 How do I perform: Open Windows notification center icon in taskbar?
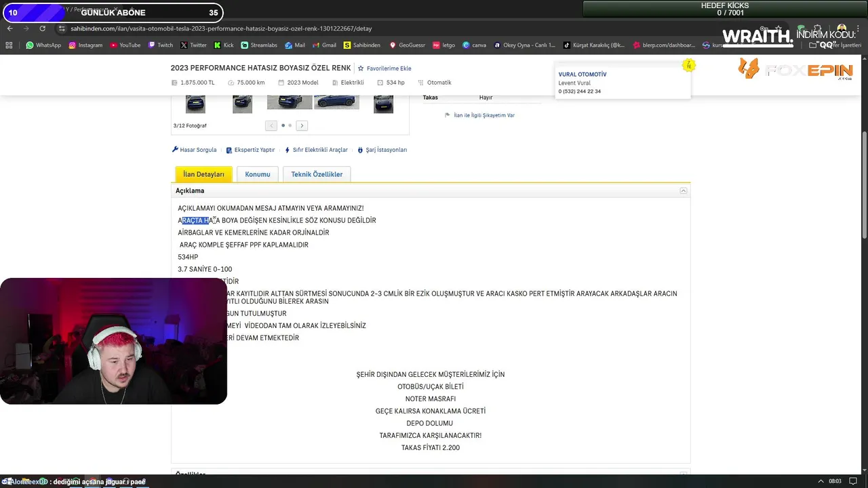(853, 481)
